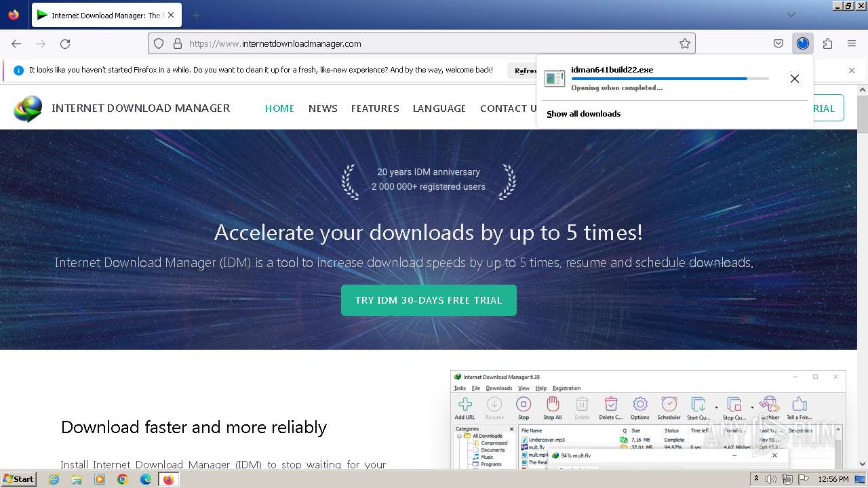868x488 pixels.
Task: Click the IDM globe logo
Action: (x=28, y=108)
